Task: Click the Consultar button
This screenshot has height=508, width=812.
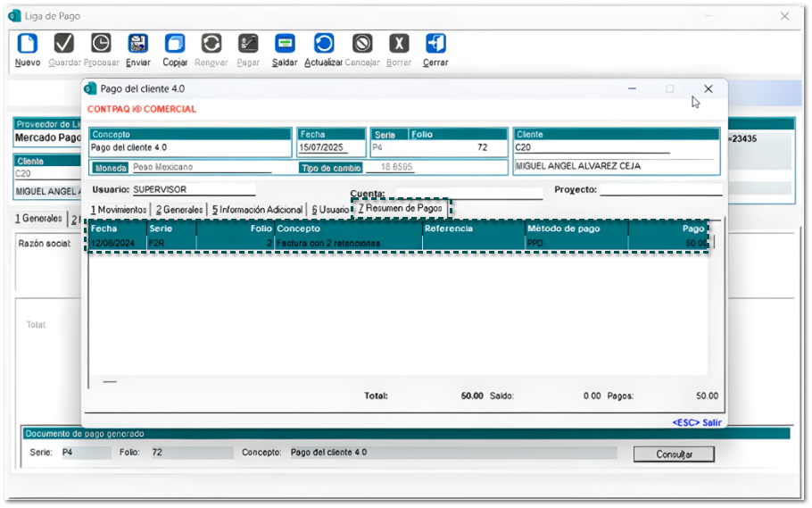Action: point(674,454)
